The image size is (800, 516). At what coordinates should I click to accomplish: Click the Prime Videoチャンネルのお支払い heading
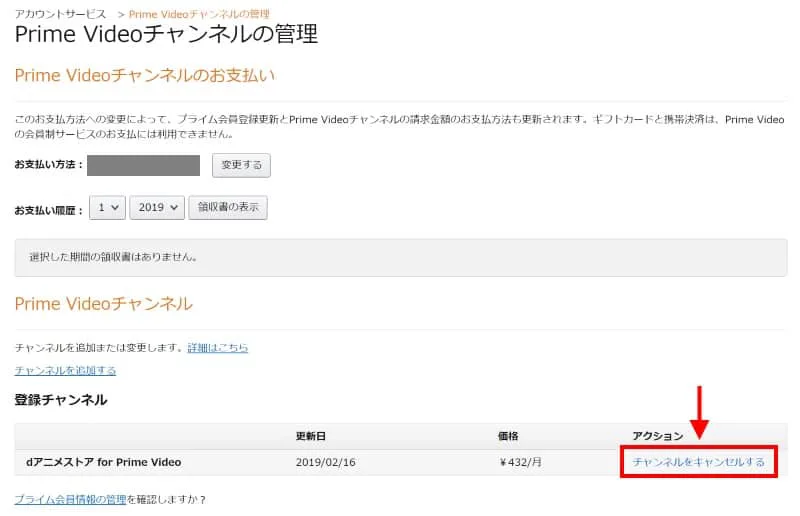click(x=144, y=75)
